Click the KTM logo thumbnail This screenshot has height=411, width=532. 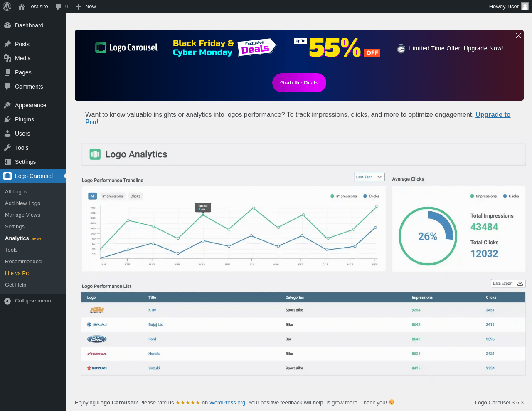97,310
